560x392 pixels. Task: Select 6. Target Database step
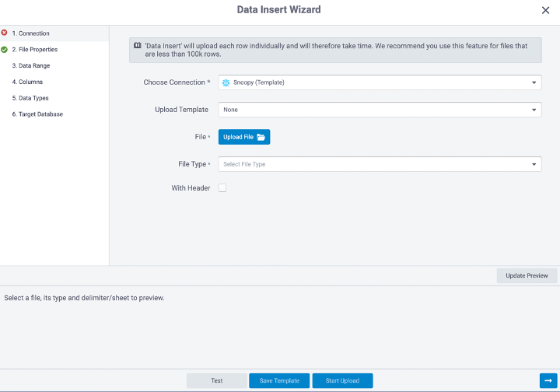pyautogui.click(x=37, y=114)
